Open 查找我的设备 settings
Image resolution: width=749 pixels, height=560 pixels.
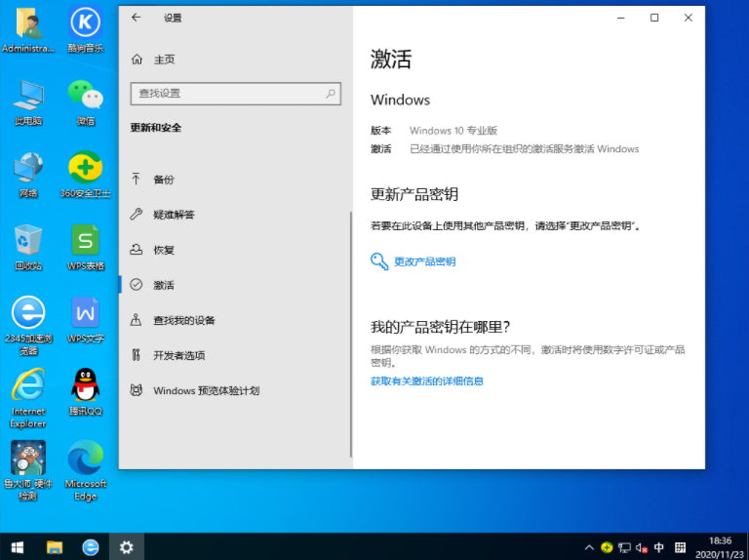click(x=183, y=320)
